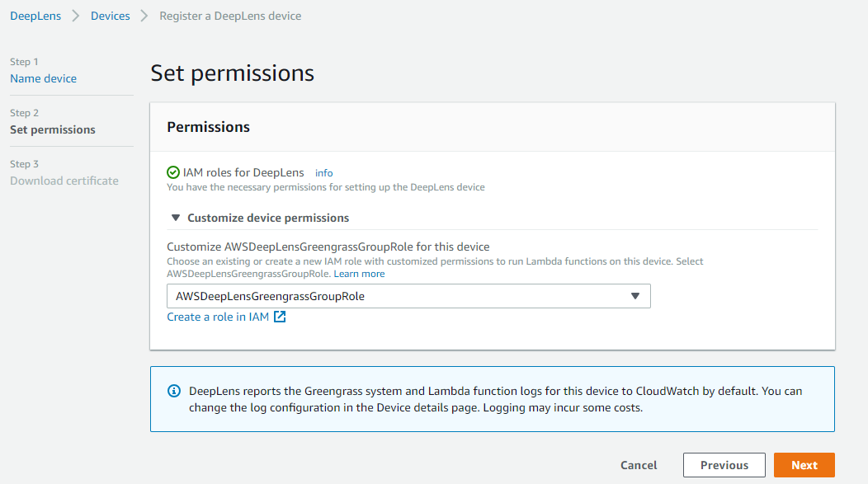Open the Learn more link
The image size is (868, 484).
(359, 274)
